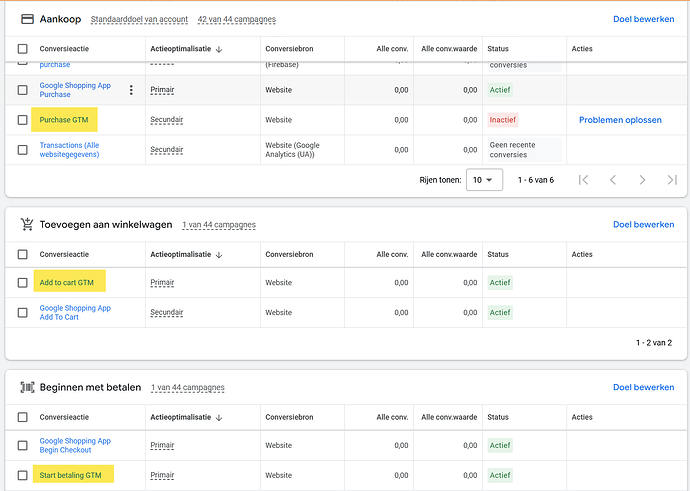Open the Add to cart GTM conversion action
The image size is (690, 491).
click(x=66, y=282)
